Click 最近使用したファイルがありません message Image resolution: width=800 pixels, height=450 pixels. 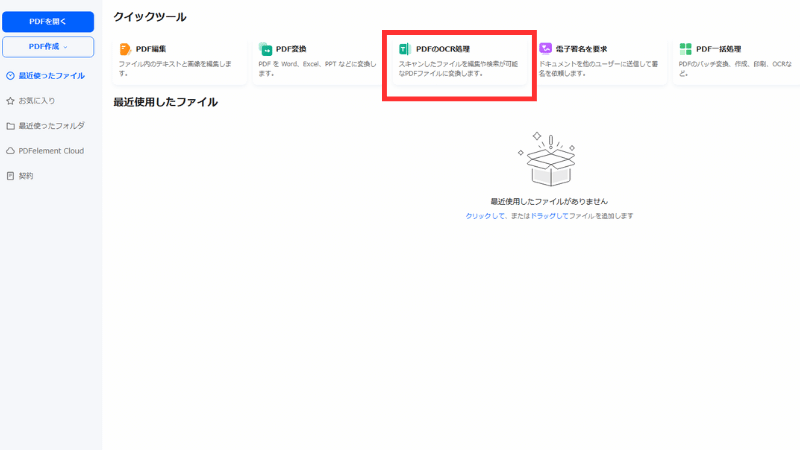click(x=549, y=202)
